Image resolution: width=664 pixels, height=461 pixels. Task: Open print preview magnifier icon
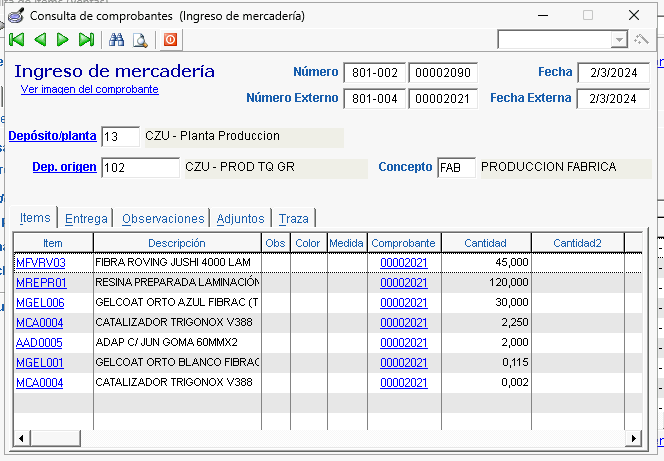[x=140, y=40]
